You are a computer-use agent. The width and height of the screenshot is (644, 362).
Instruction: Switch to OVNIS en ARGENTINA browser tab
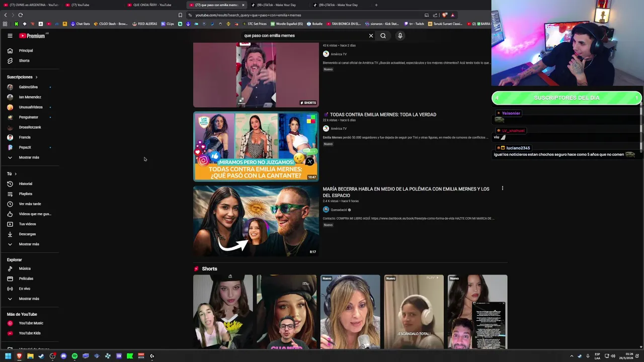point(31,5)
